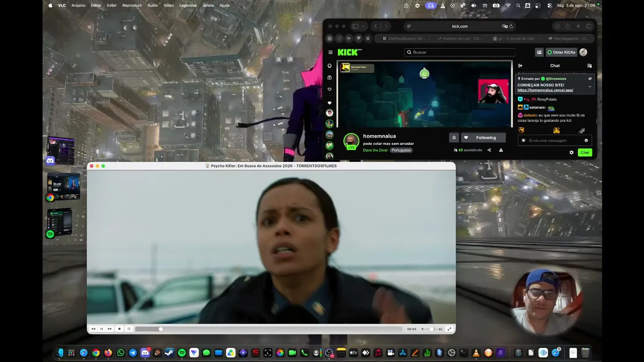The width and height of the screenshot is (644, 362).
Task: Click the VLC playback position slider
Action: 270,329
